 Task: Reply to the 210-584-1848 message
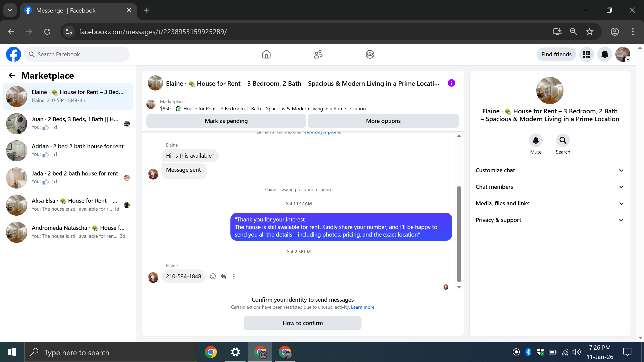click(223, 276)
